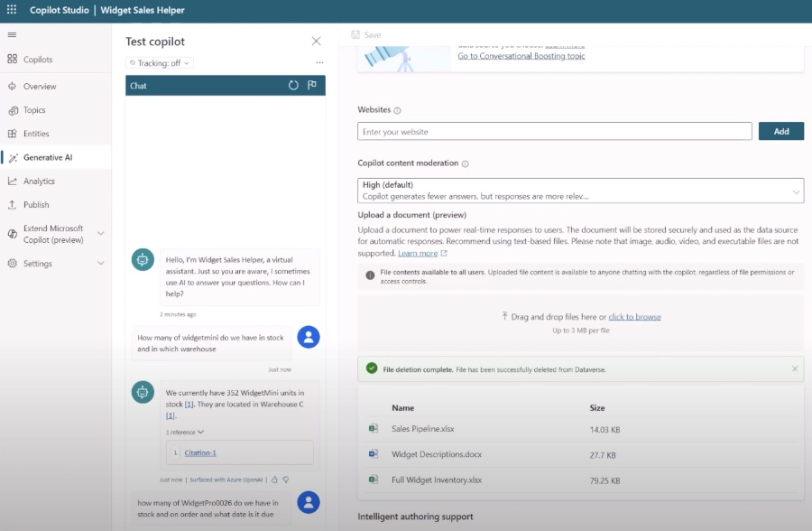
Task: Select Widget Descriptions.docx file name
Action: pos(437,454)
